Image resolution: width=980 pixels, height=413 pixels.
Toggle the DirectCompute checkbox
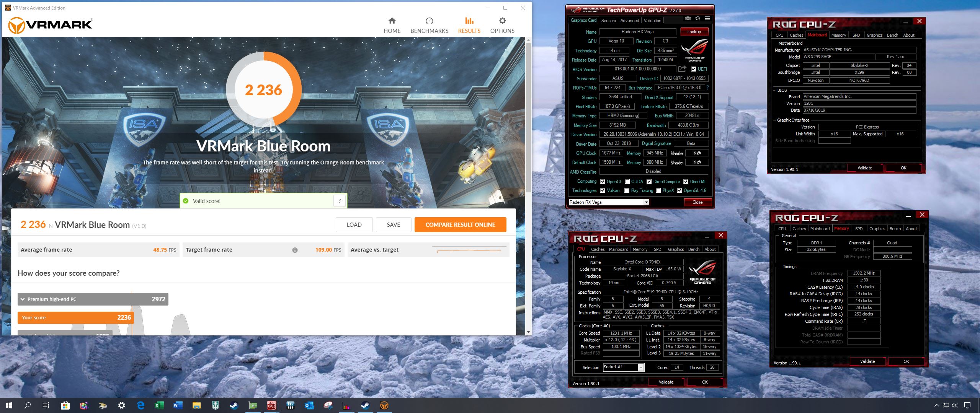[x=649, y=182]
